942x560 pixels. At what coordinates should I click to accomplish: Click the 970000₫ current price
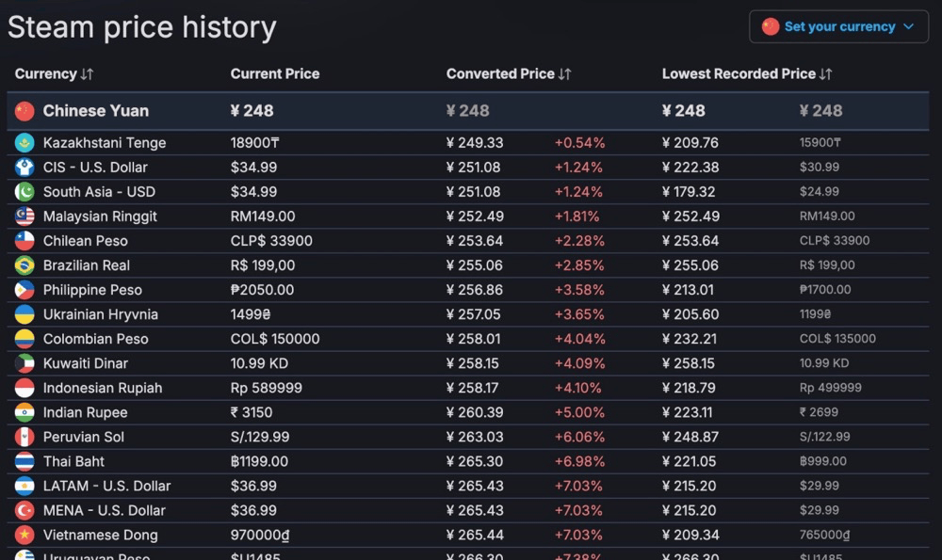[x=260, y=535]
